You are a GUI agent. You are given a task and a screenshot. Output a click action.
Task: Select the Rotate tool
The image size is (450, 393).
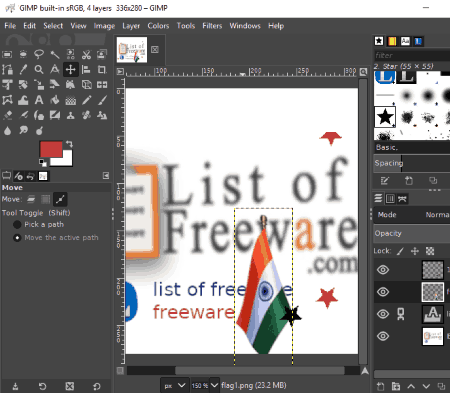23,85
